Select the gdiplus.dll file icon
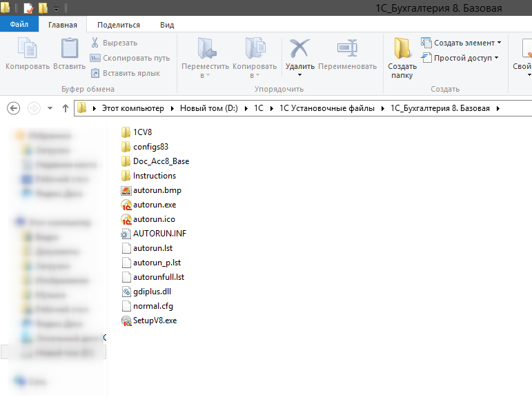The height and width of the screenshot is (397, 532). point(126,292)
